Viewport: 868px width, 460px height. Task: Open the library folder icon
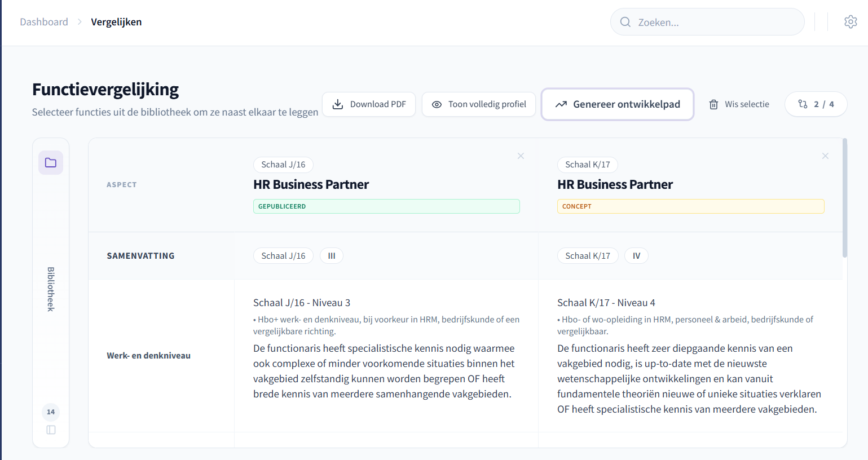(51, 162)
